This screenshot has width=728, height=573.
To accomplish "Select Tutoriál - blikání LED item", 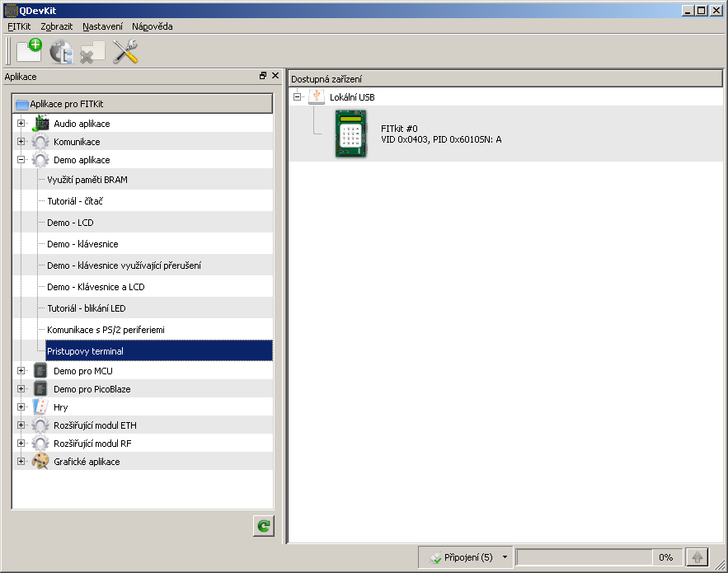I will click(87, 308).
